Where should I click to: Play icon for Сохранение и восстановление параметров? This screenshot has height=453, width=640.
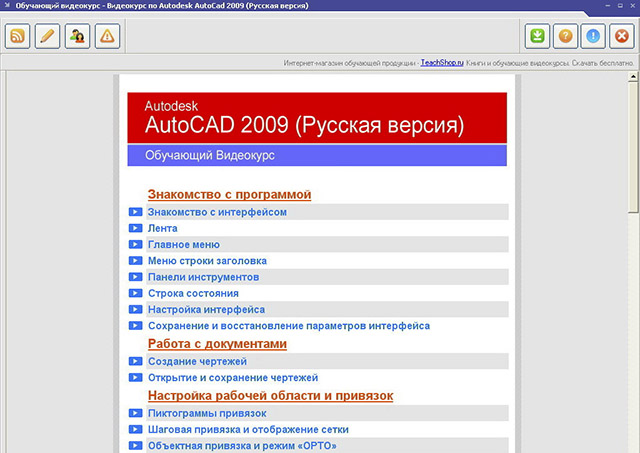(136, 326)
